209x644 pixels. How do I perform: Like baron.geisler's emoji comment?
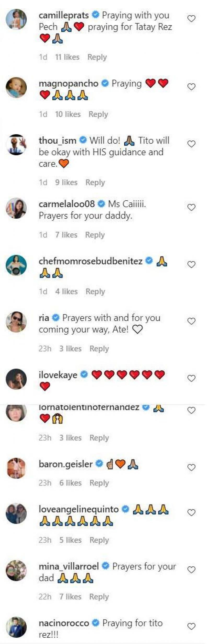click(x=191, y=467)
